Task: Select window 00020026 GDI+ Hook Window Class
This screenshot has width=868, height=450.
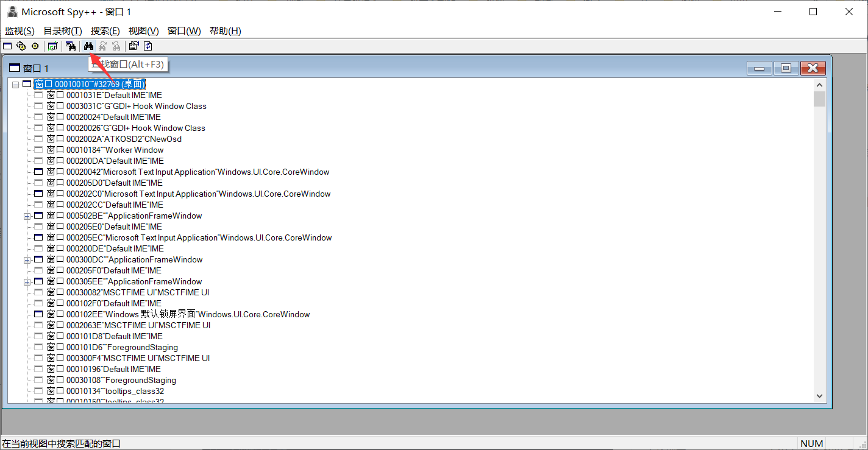Action: (126, 128)
